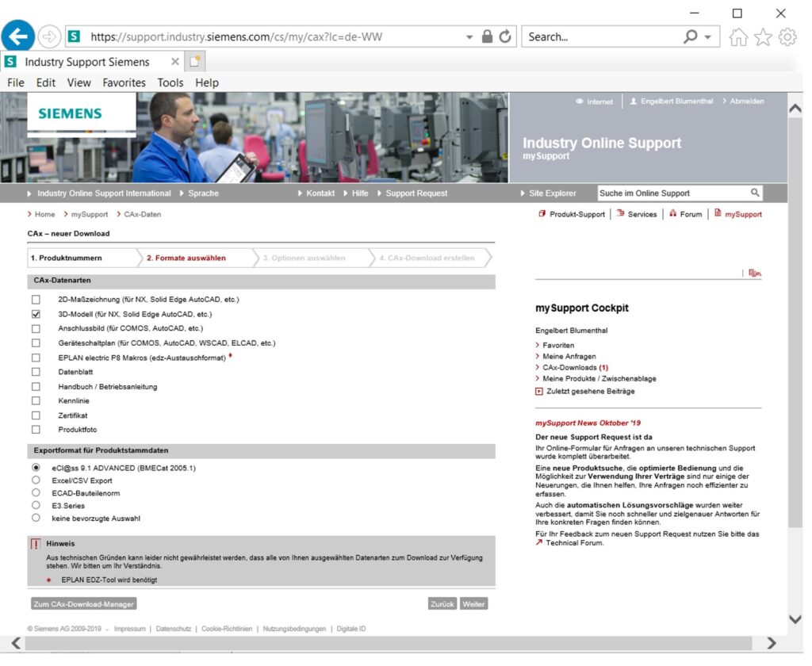The height and width of the screenshot is (666, 812).
Task: Check the 2D-Maßzeichnung checkbox
Action: pos(36,300)
